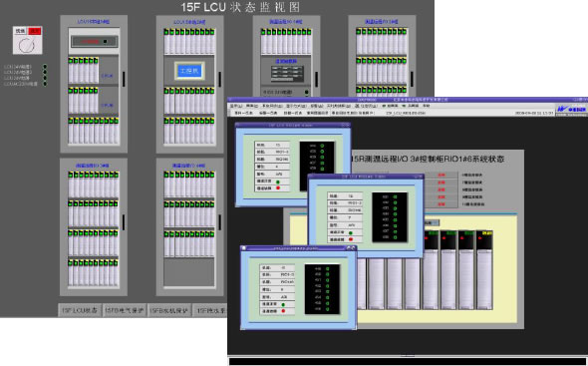Click first red alarm entry in RIO1#6 status list

[x=441, y=175]
